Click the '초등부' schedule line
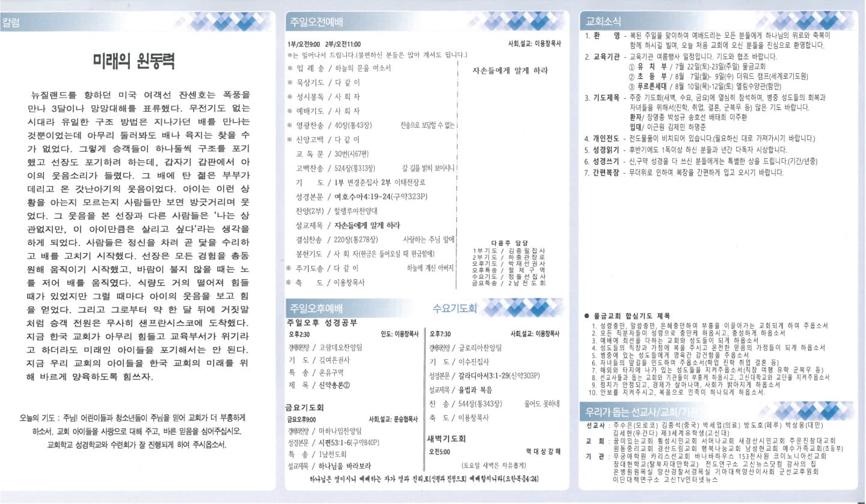This screenshot has height=504, width=866. click(719, 76)
